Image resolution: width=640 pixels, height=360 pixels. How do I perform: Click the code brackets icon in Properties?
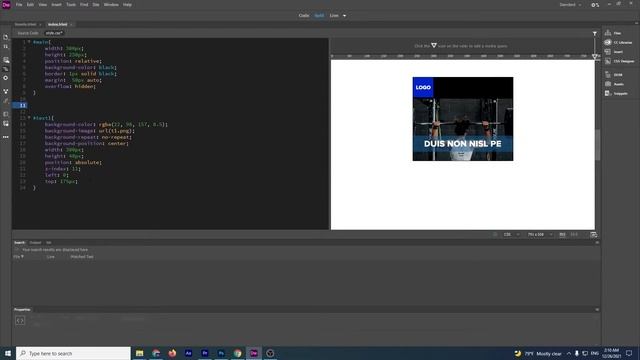[x=20, y=321]
